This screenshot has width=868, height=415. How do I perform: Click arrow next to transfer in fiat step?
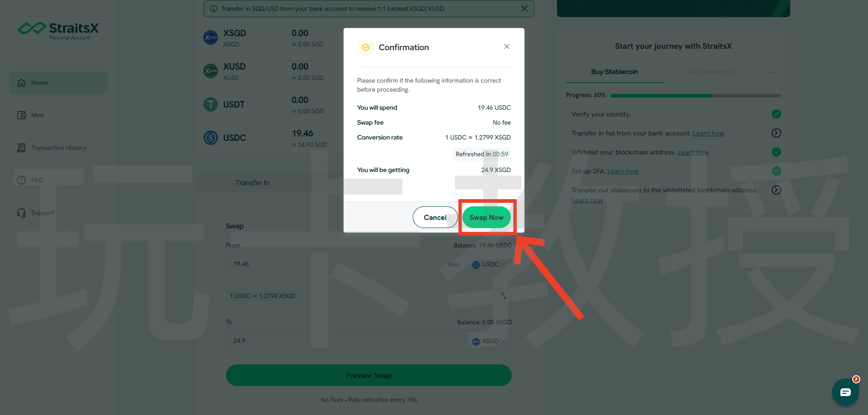pyautogui.click(x=776, y=133)
